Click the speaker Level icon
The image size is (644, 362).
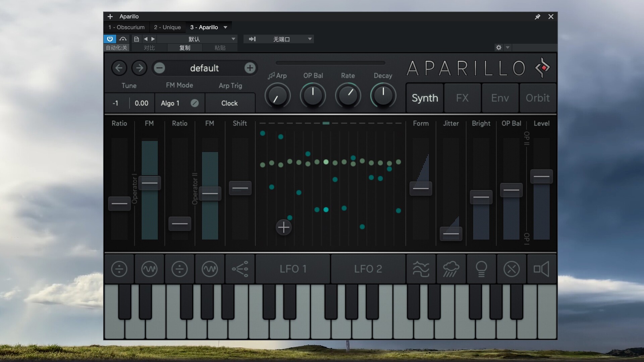coord(541,269)
